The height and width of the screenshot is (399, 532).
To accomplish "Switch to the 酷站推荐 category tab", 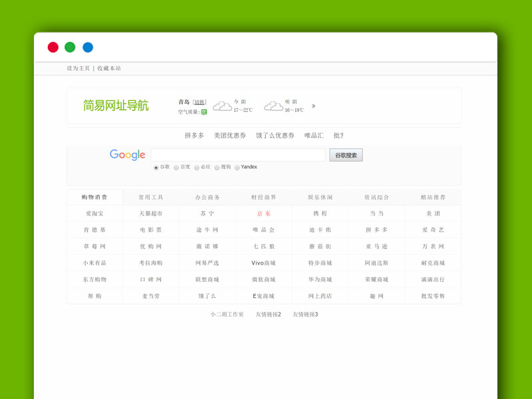I will [x=432, y=197].
